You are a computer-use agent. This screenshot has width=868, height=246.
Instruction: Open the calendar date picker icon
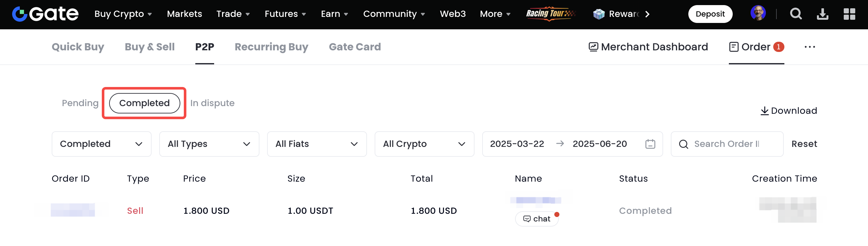(x=650, y=144)
